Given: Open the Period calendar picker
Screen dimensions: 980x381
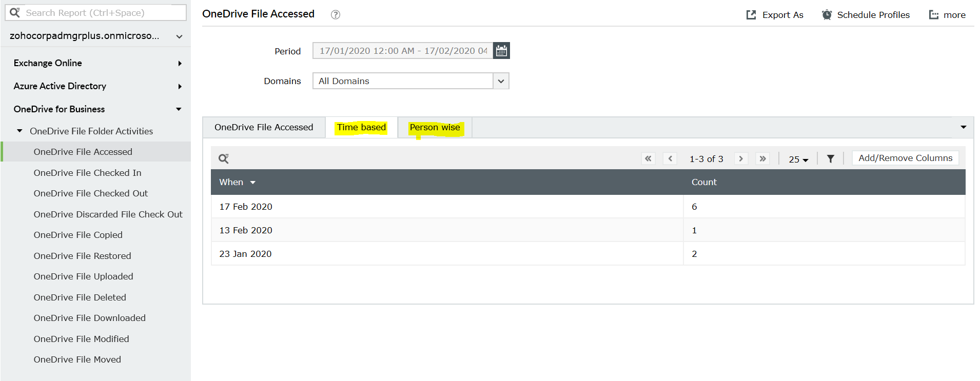Looking at the screenshot, I should [501, 51].
